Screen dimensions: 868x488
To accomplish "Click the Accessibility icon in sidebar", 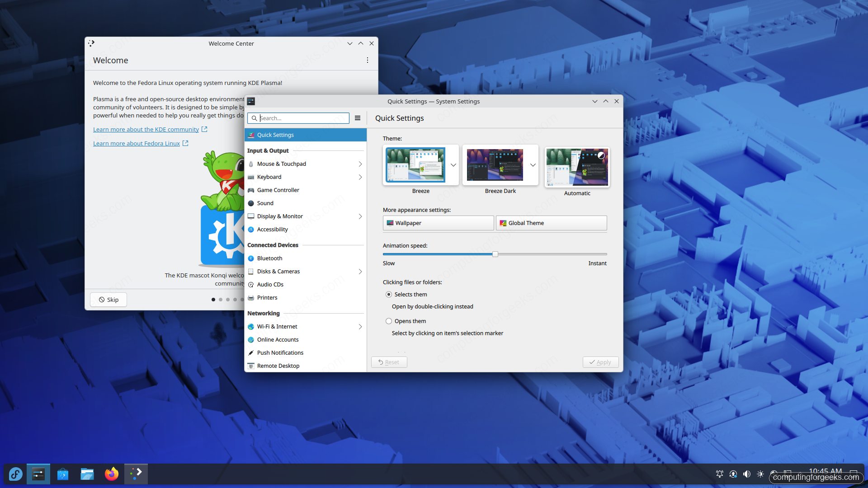I will [251, 230].
